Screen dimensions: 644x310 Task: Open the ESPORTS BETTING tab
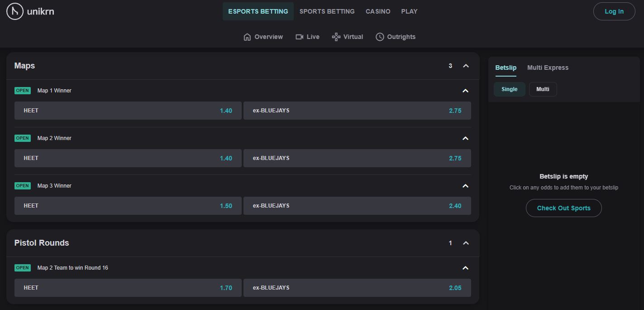point(258,11)
